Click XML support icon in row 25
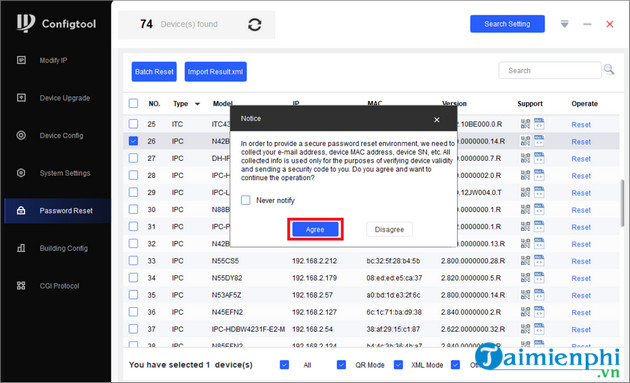The image size is (630, 383). click(x=539, y=124)
